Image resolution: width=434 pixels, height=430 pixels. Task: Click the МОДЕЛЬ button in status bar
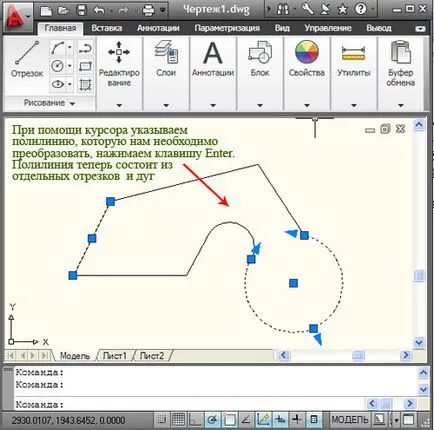pyautogui.click(x=350, y=419)
